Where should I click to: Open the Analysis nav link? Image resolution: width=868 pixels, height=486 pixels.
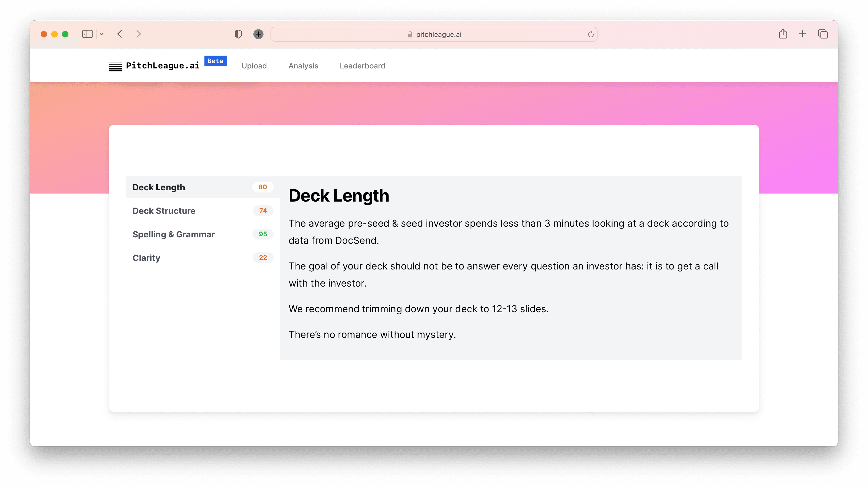click(303, 66)
